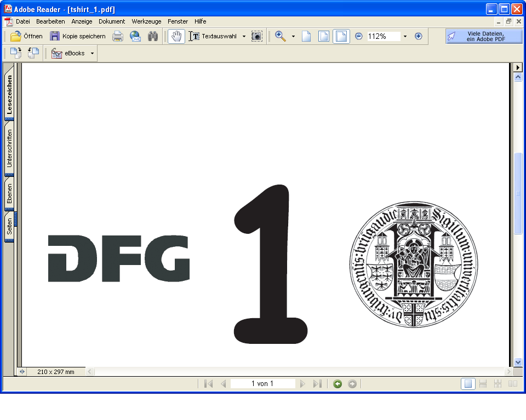
Task: Click the printer icon to print
Action: pos(118,36)
